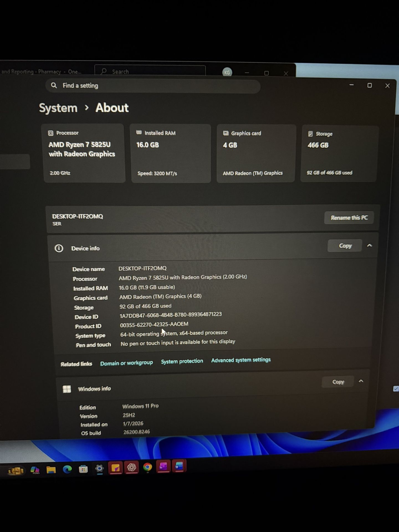Copy the Device info details
The height and width of the screenshot is (532, 399).
coord(345,246)
